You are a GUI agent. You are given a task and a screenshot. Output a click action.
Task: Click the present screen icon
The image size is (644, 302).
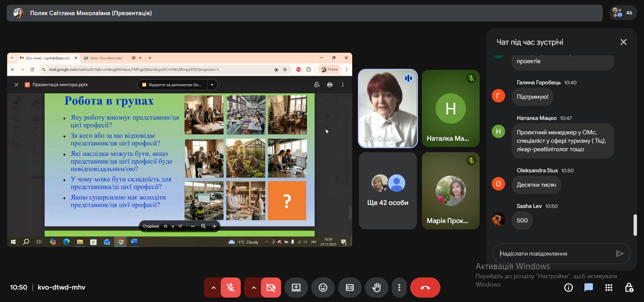tap(296, 288)
